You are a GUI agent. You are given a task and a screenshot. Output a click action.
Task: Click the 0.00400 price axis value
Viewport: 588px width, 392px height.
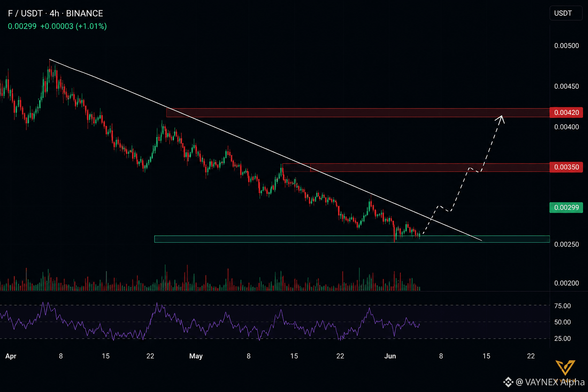point(567,127)
